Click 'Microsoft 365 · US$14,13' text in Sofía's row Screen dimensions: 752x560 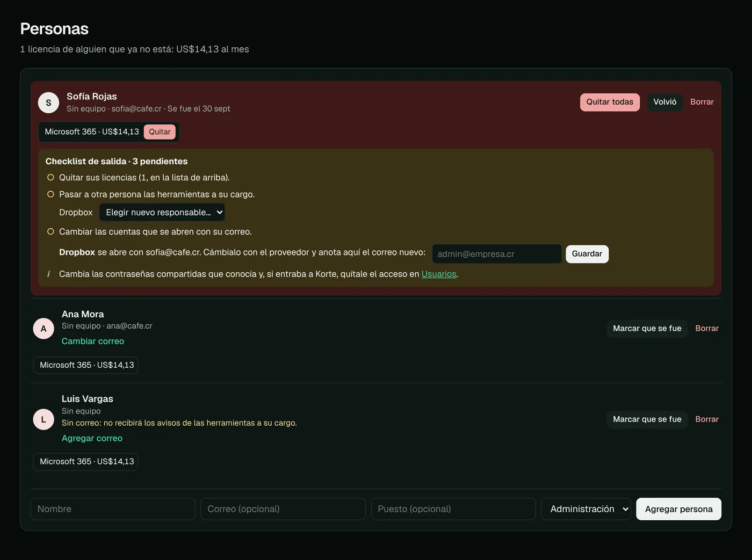[92, 132]
